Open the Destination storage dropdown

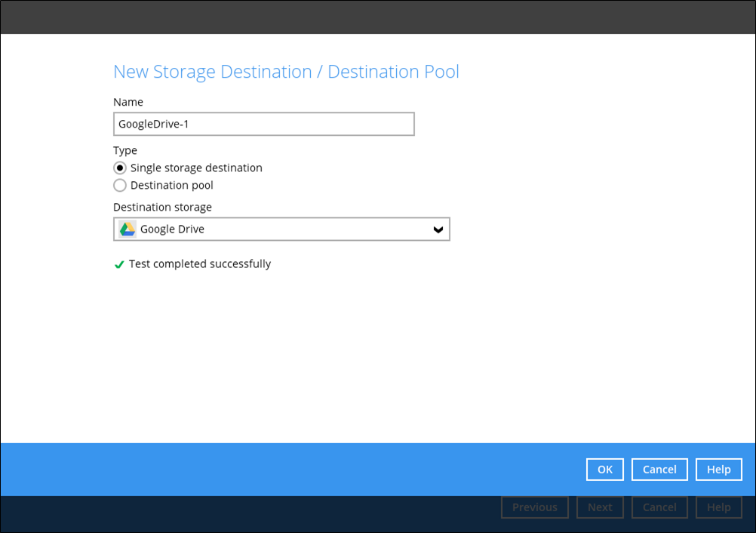click(281, 229)
